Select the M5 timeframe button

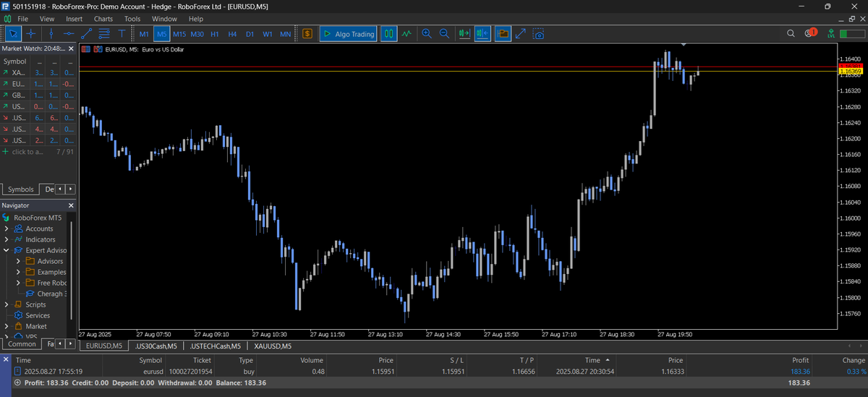(x=161, y=33)
